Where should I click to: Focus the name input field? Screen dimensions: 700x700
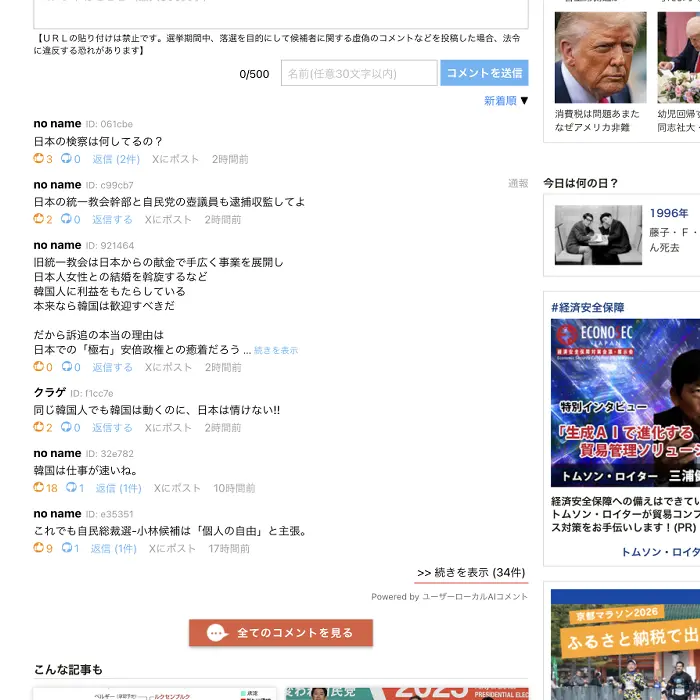pos(359,73)
